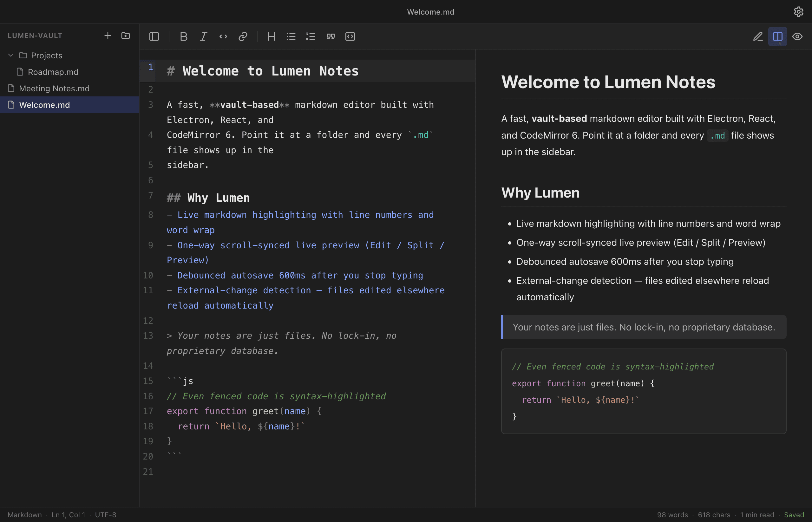Image resolution: width=812 pixels, height=522 pixels.
Task: Click the 618 chars counter
Action: pyautogui.click(x=714, y=514)
